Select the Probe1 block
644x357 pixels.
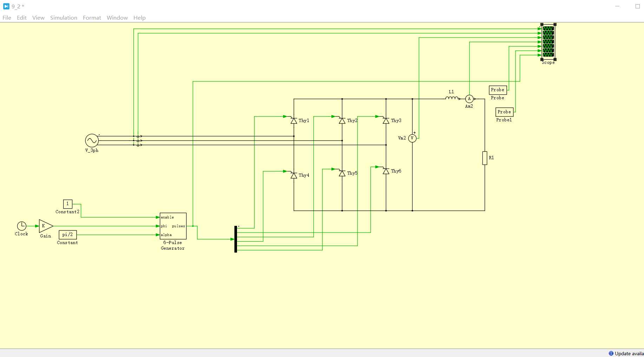504,112
